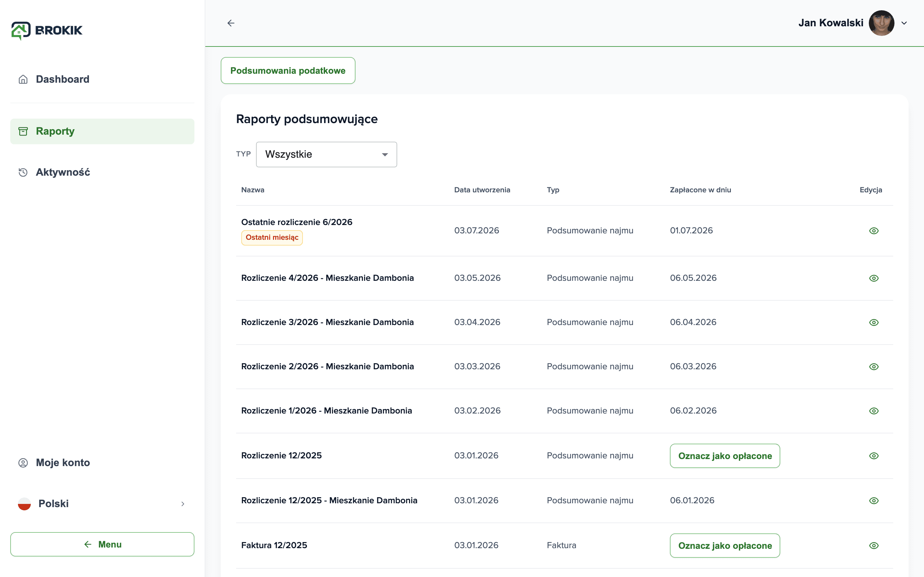The image size is (924, 577).
Task: Open eye icon for Rozliczenie 4/2026
Action: pyautogui.click(x=874, y=278)
